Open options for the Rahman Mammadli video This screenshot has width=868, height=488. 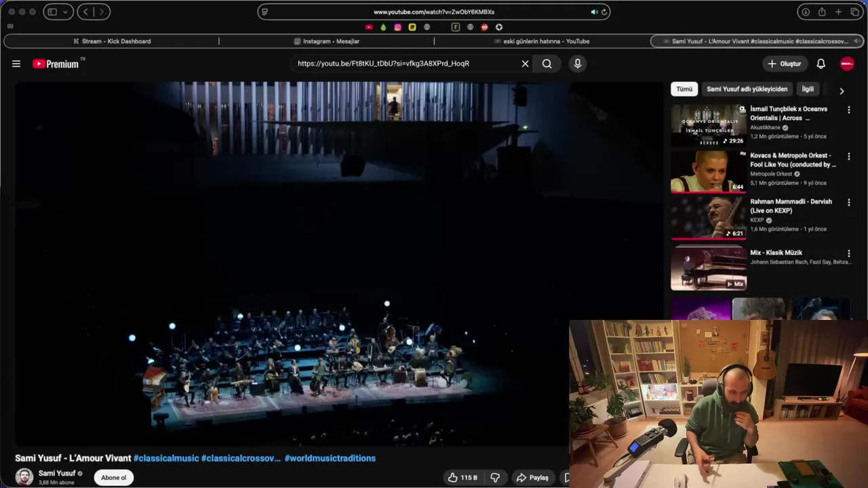tap(848, 203)
